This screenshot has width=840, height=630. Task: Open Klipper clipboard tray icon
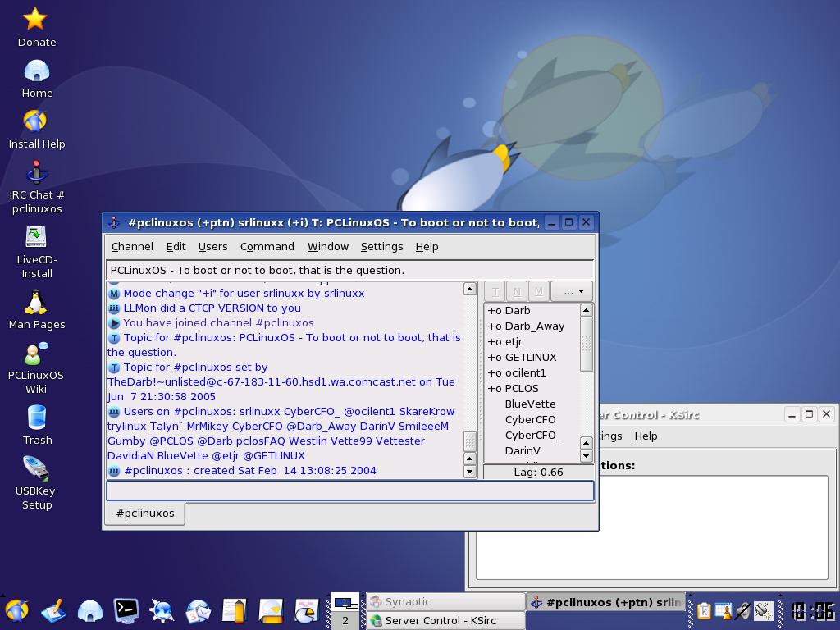704,611
